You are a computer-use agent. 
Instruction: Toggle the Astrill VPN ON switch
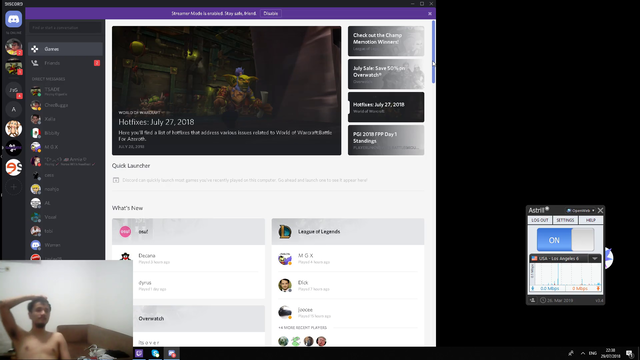tap(565, 240)
